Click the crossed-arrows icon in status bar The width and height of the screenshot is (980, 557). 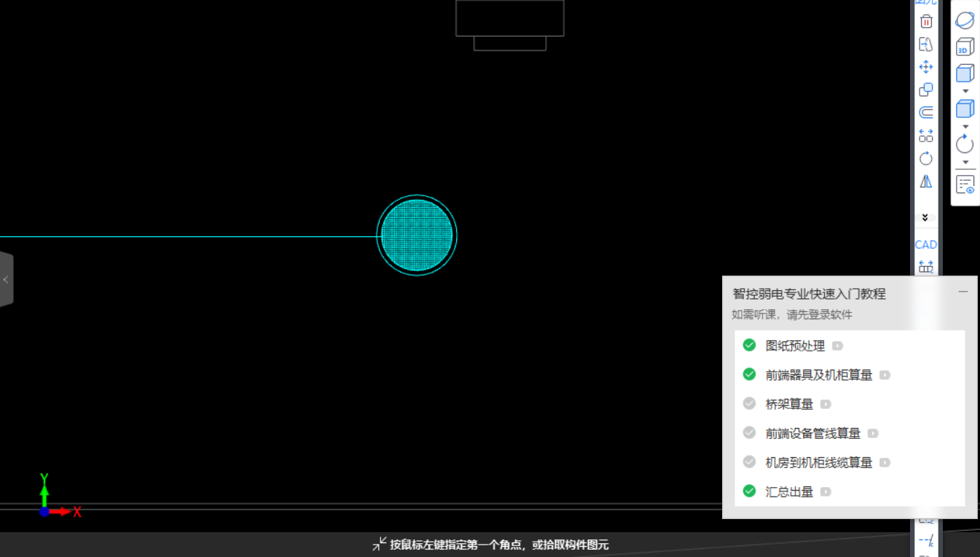pyautogui.click(x=379, y=544)
